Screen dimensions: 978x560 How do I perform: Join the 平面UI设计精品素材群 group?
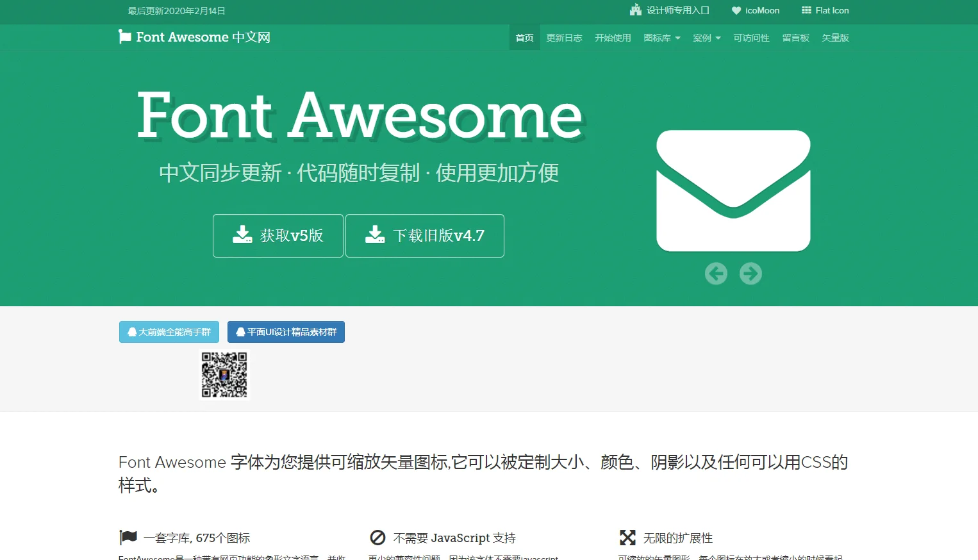coord(286,332)
